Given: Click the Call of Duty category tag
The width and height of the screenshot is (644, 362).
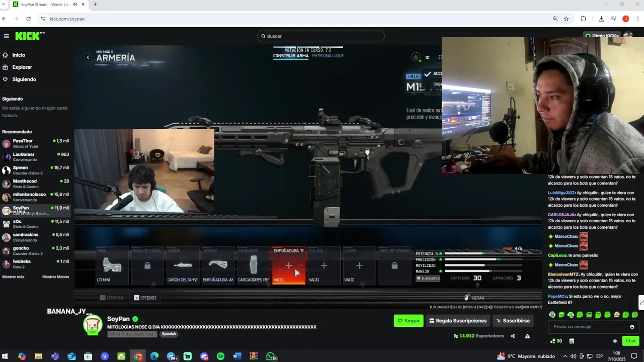Looking at the screenshot, I should click(132, 334).
